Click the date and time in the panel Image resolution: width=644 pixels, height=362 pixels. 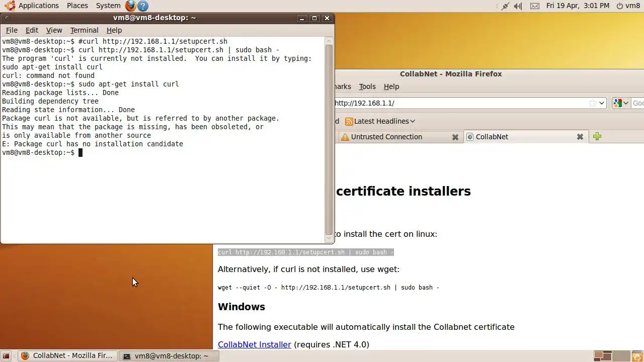pos(578,6)
